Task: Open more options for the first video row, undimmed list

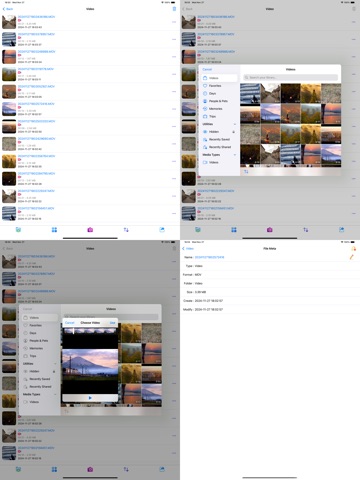Action: click(174, 22)
